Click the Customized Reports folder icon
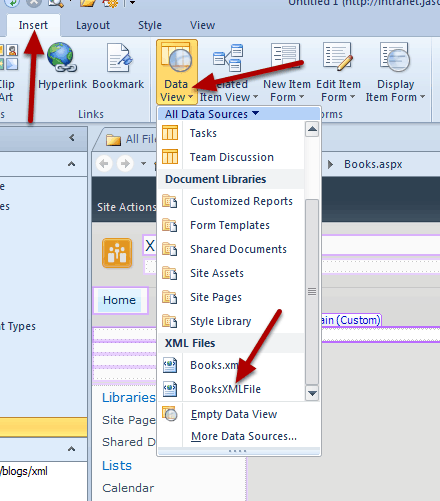This screenshot has width=440, height=501. point(170,201)
